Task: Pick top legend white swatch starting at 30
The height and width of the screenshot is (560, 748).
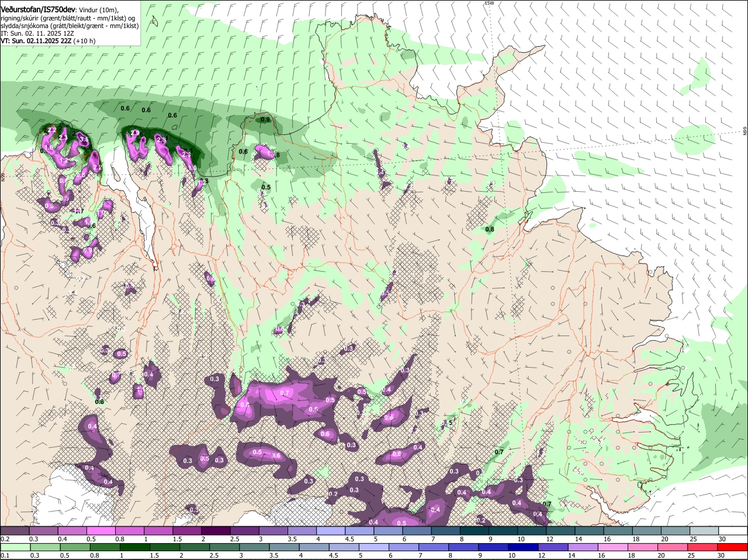Action: pos(733,530)
